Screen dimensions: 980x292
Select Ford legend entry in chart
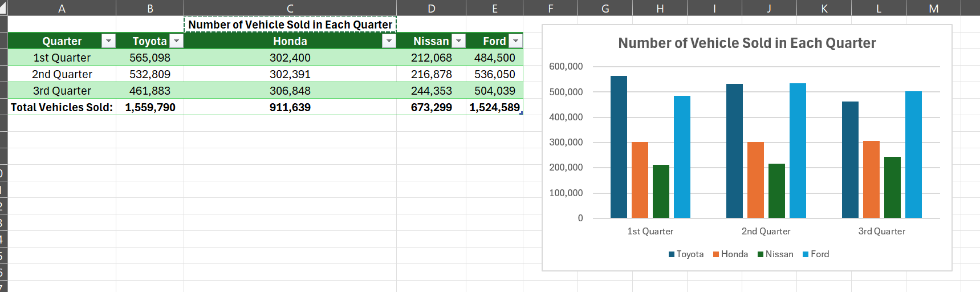816,254
